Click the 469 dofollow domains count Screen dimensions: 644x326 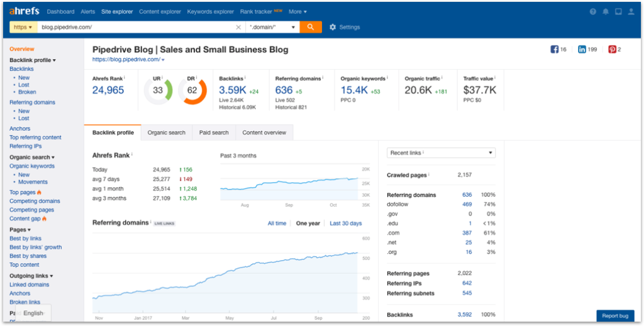point(467,204)
